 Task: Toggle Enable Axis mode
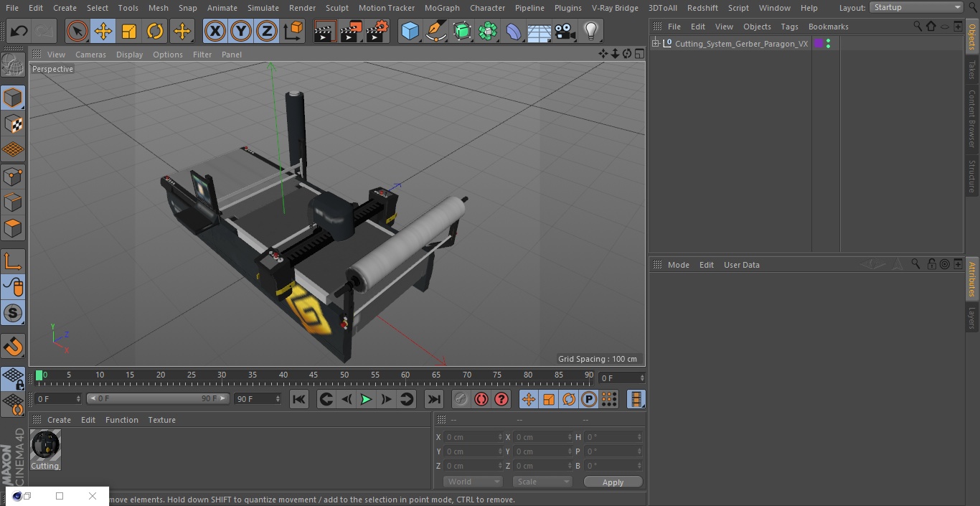point(13,261)
